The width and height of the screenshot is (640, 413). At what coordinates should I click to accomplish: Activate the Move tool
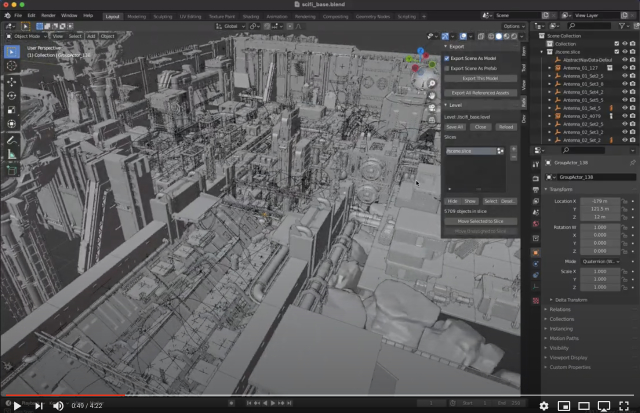pyautogui.click(x=12, y=81)
